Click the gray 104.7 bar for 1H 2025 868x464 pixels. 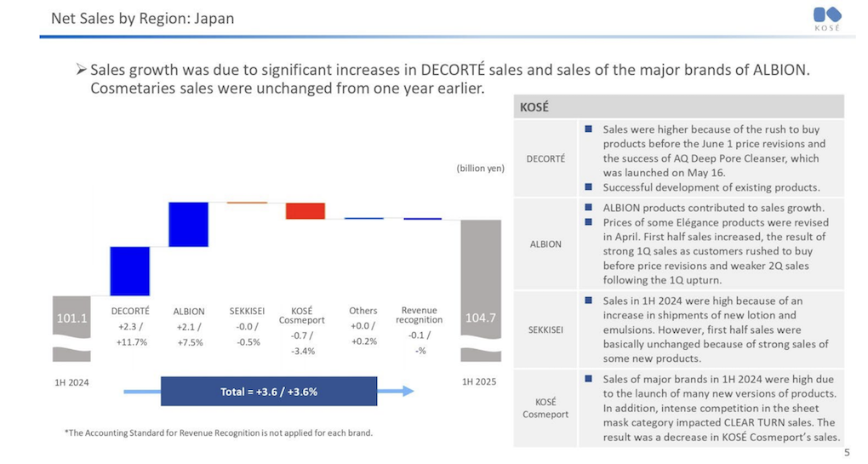coord(481,290)
